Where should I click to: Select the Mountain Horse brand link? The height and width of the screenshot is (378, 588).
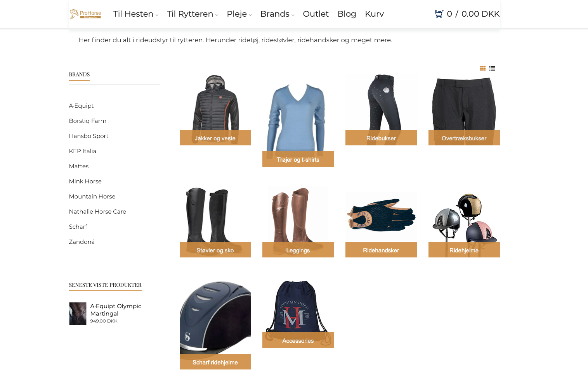[92, 197]
